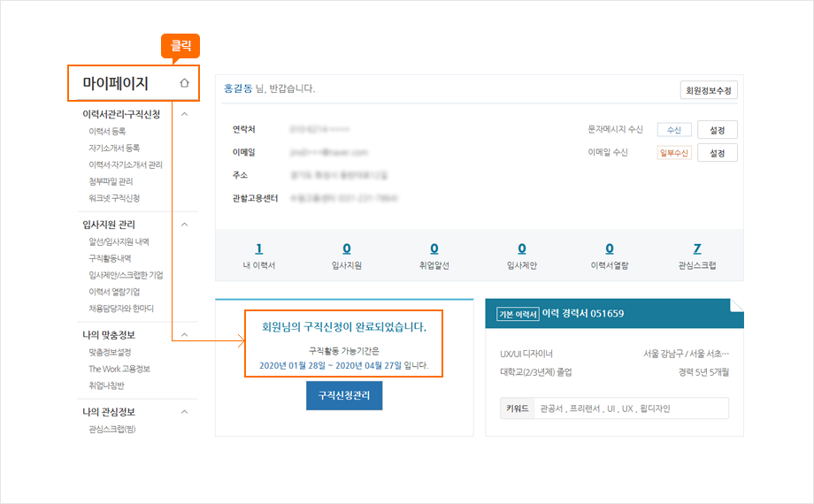Collapse the 나의 맞춤정보 section
Image resolution: width=814 pixels, height=504 pixels.
point(184,335)
